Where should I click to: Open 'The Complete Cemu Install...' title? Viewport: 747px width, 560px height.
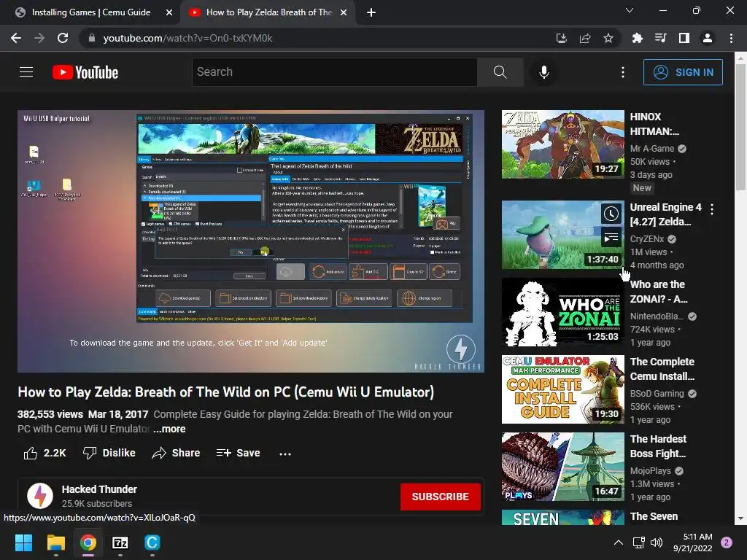pyautogui.click(x=662, y=369)
